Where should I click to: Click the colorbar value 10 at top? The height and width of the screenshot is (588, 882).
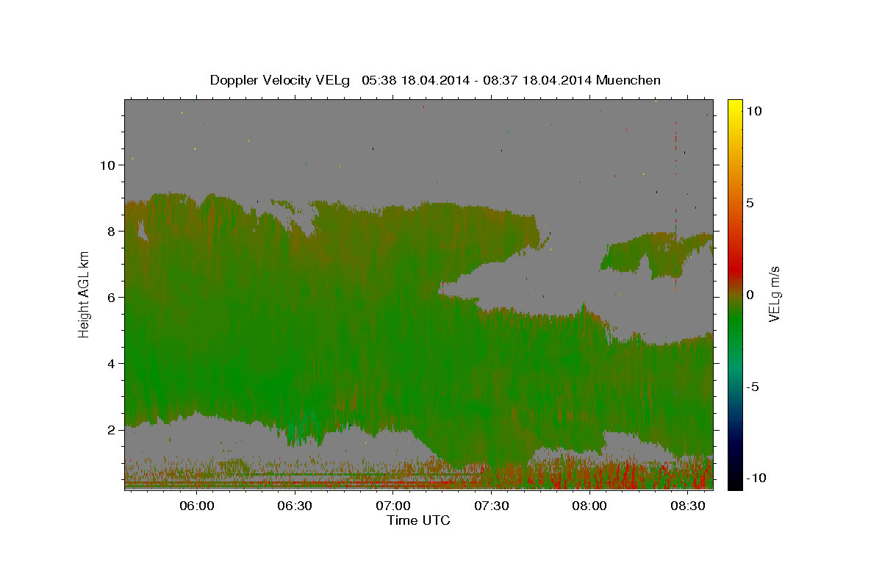pyautogui.click(x=755, y=111)
